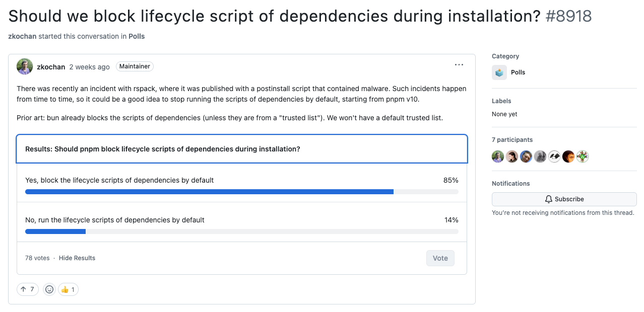Viewport: 644px width, 312px height.
Task: Upvote the discussion with the arrow button
Action: [28, 289]
